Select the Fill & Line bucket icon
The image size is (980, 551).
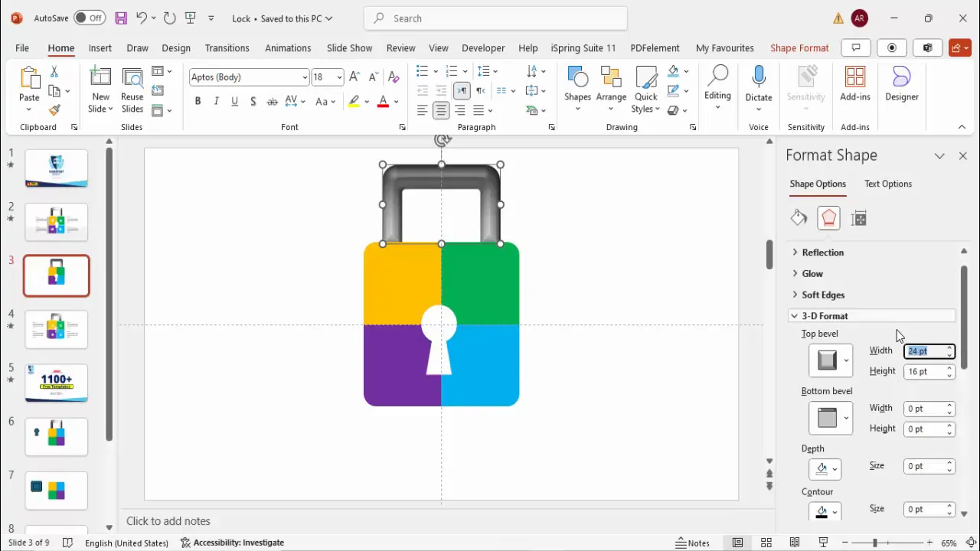pyautogui.click(x=799, y=219)
